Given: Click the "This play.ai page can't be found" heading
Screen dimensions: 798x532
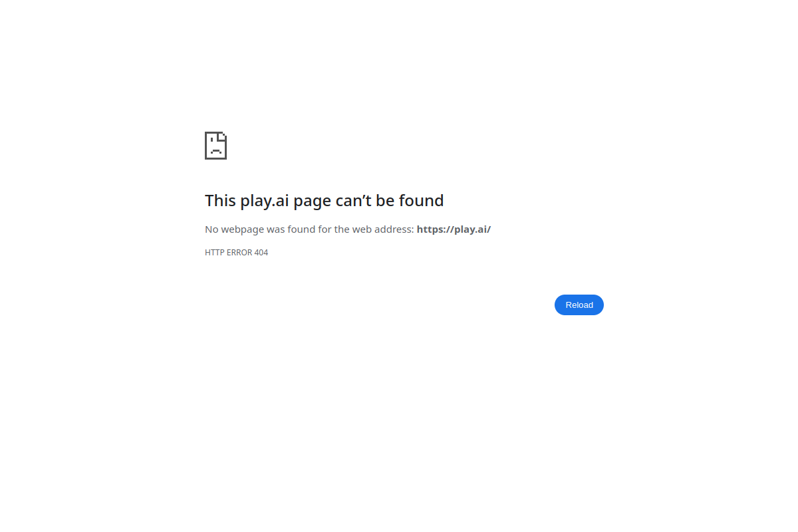Looking at the screenshot, I should click(324, 200).
